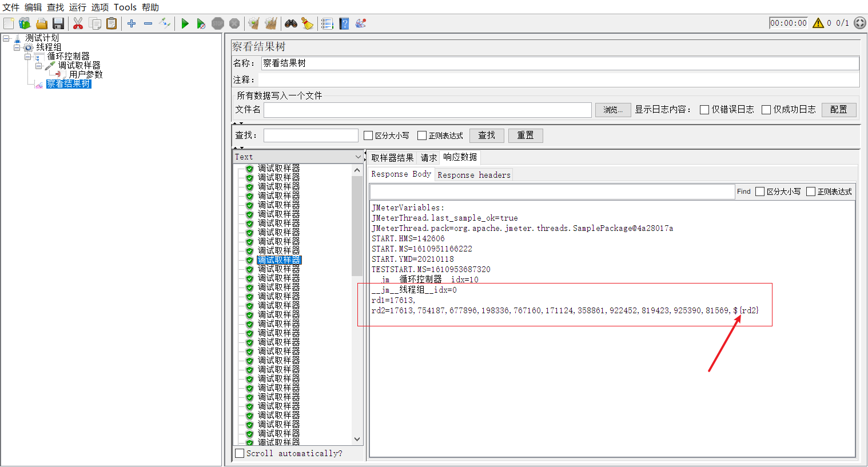
Task: Open the Tools menu
Action: point(125,7)
